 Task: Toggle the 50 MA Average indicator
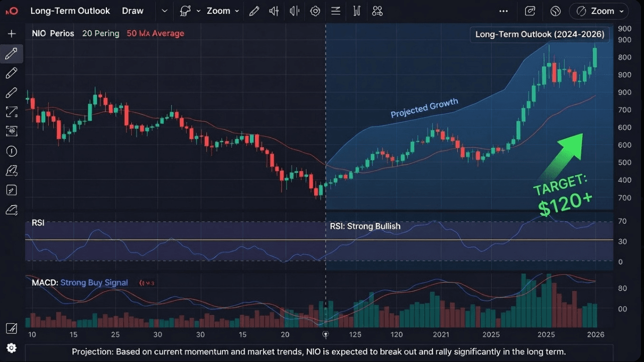point(155,34)
